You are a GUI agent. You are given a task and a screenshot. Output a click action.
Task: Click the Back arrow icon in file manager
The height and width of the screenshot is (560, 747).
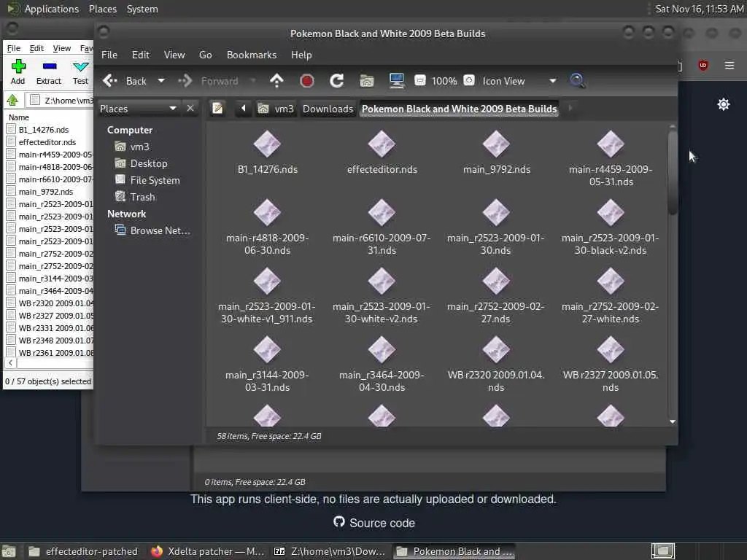click(110, 80)
